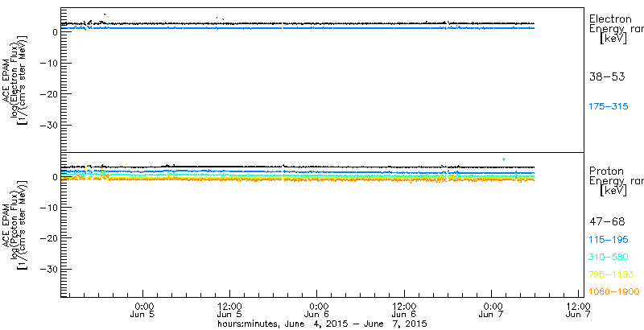The width and height of the screenshot is (644, 330).
Task: Click the -20 tick label on the electron panel
Action: tap(48, 94)
